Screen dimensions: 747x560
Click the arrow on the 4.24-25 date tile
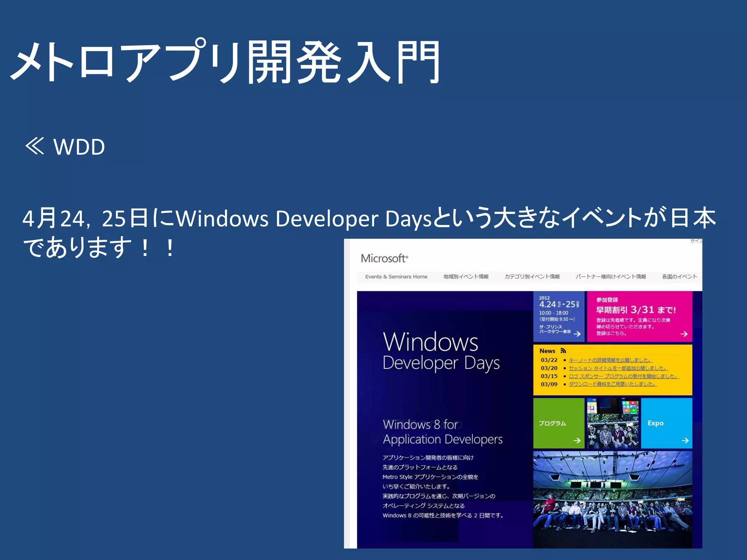tap(577, 334)
